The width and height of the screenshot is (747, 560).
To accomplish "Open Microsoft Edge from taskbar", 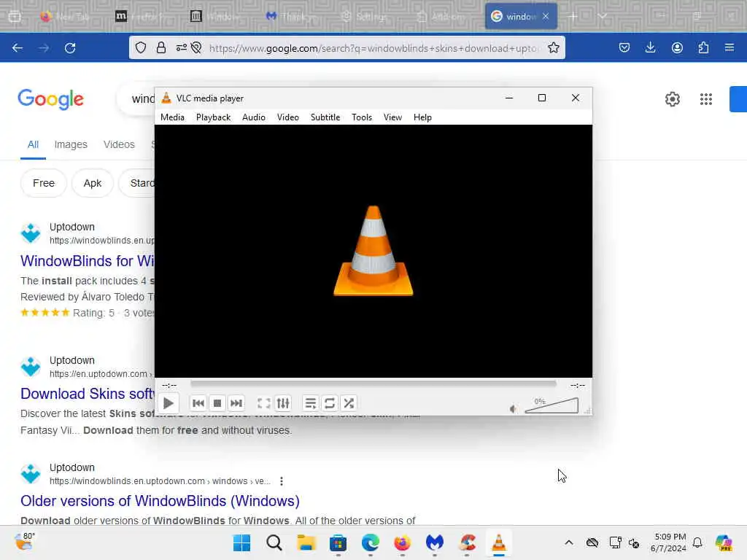I will (x=370, y=542).
